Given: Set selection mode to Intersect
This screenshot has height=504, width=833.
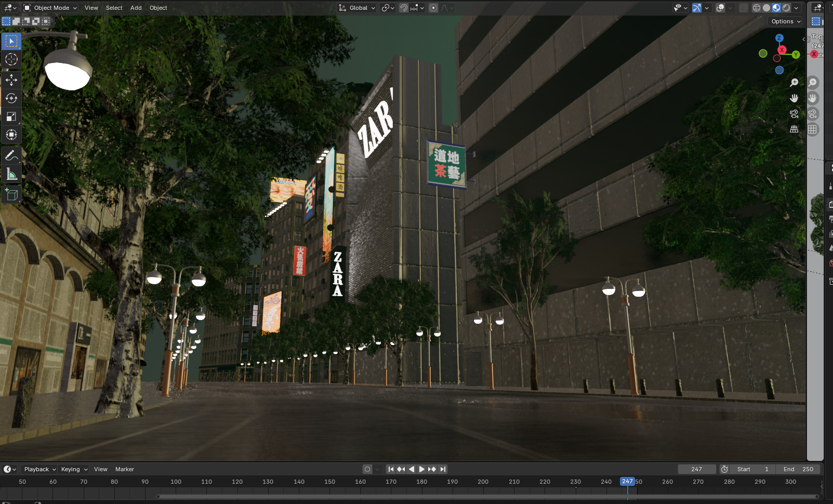Looking at the screenshot, I should click(46, 21).
